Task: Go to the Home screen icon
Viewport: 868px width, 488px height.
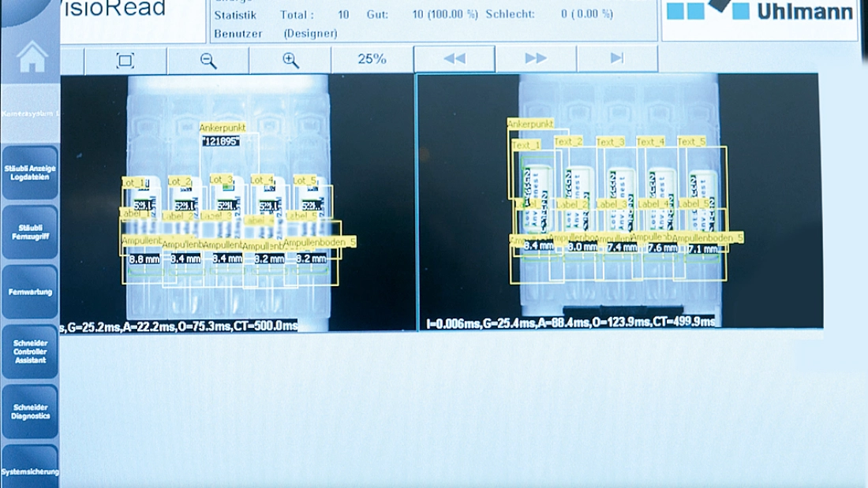Action: [x=32, y=56]
